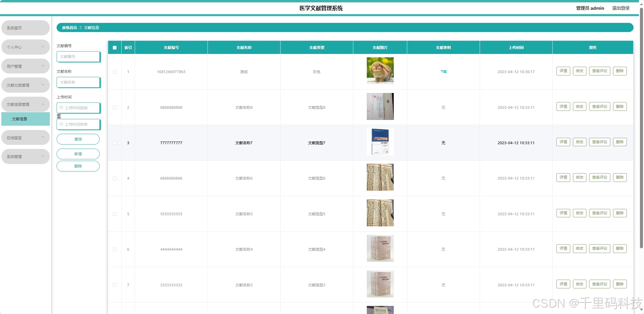Expand the 个人中心 sidebar menu
644x314 pixels.
point(26,47)
